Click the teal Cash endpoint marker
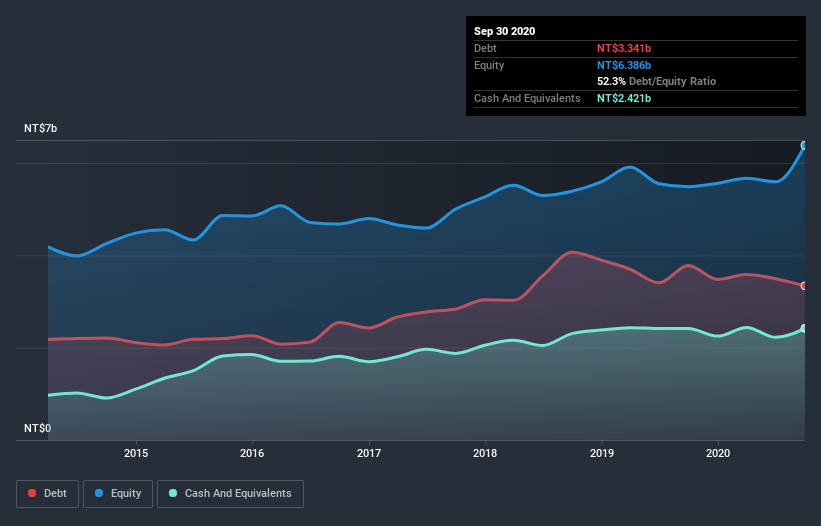The width and height of the screenshot is (821, 526). tap(804, 329)
